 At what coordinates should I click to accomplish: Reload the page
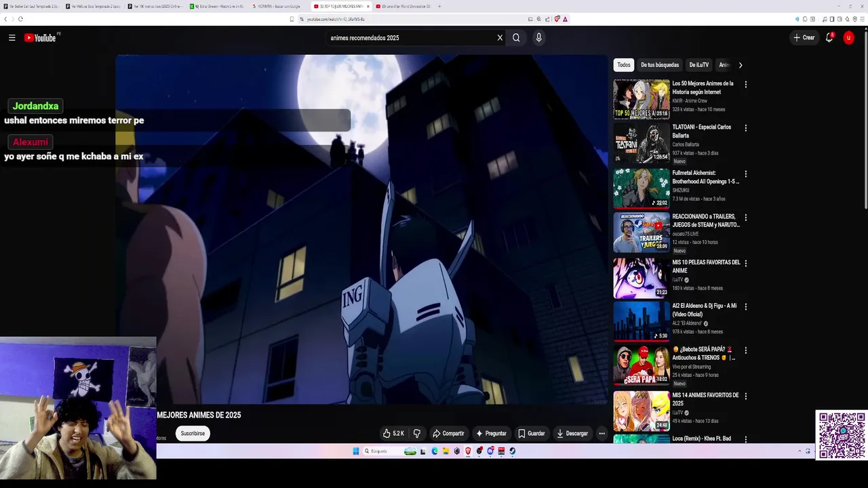(20, 19)
